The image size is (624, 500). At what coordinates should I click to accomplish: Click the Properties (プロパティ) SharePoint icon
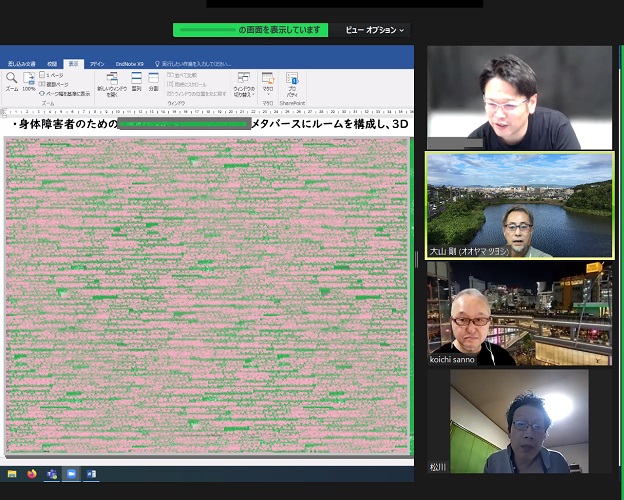(x=292, y=82)
